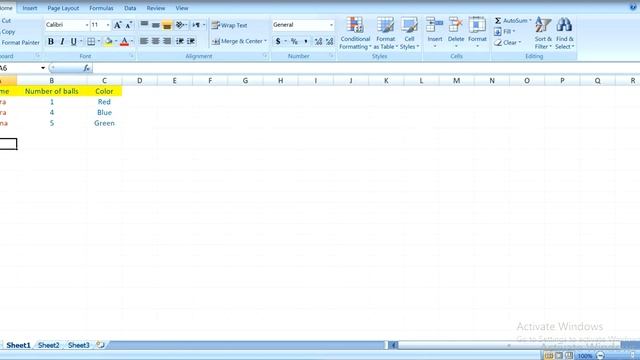Switch to the Insert tab
The width and height of the screenshot is (640, 360).
[x=30, y=8]
